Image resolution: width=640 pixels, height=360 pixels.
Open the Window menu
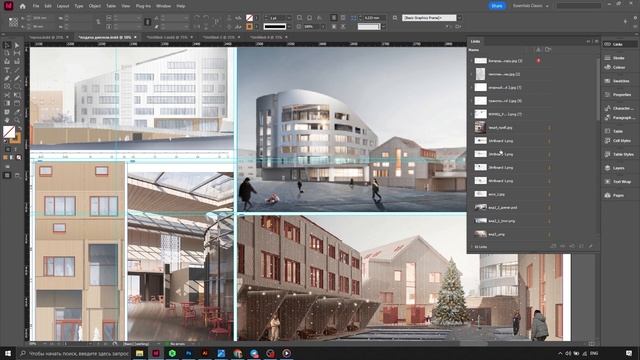click(163, 6)
